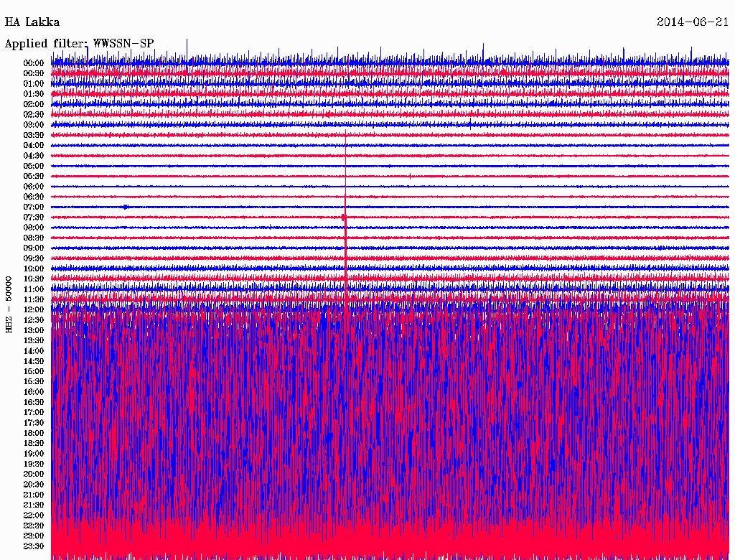This screenshot has height=560, width=735.
Task: Click the HA Lakka station title
Action: (x=32, y=22)
